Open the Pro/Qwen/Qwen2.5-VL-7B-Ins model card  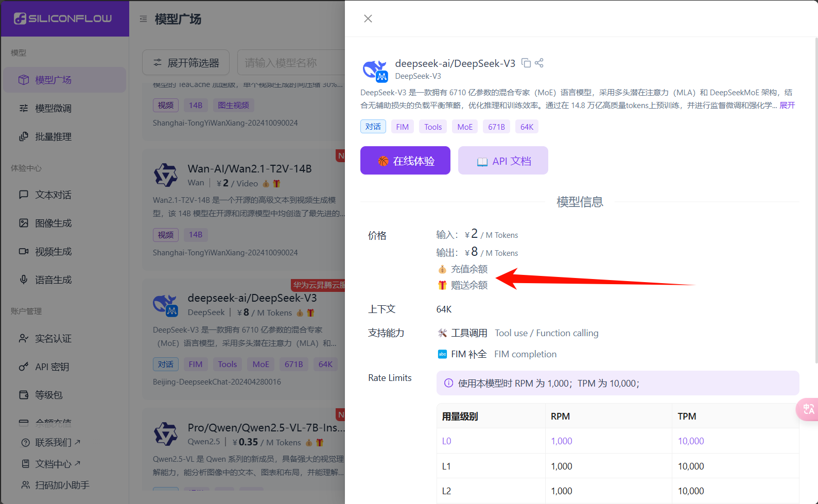(x=244, y=449)
